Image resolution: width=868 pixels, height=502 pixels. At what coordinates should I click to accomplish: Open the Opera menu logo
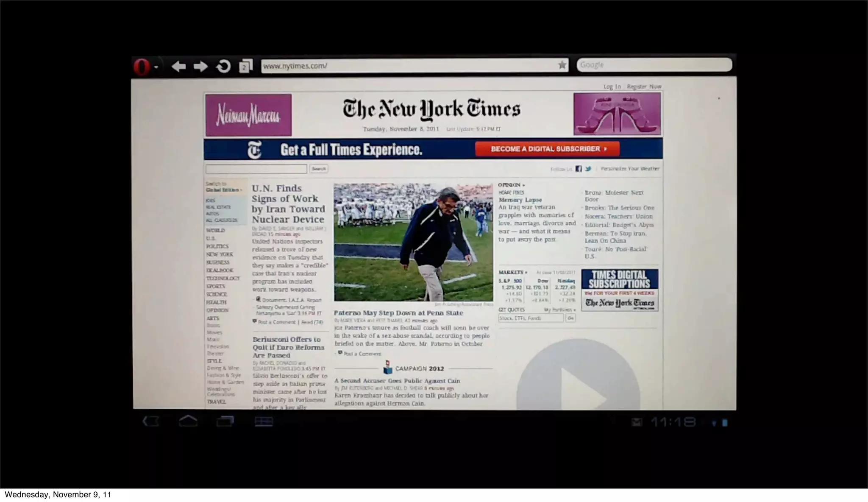[x=142, y=67]
